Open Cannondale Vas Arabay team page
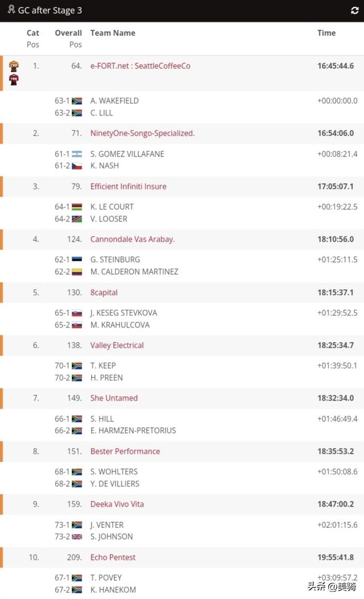The height and width of the screenshot is (599, 364). point(133,239)
